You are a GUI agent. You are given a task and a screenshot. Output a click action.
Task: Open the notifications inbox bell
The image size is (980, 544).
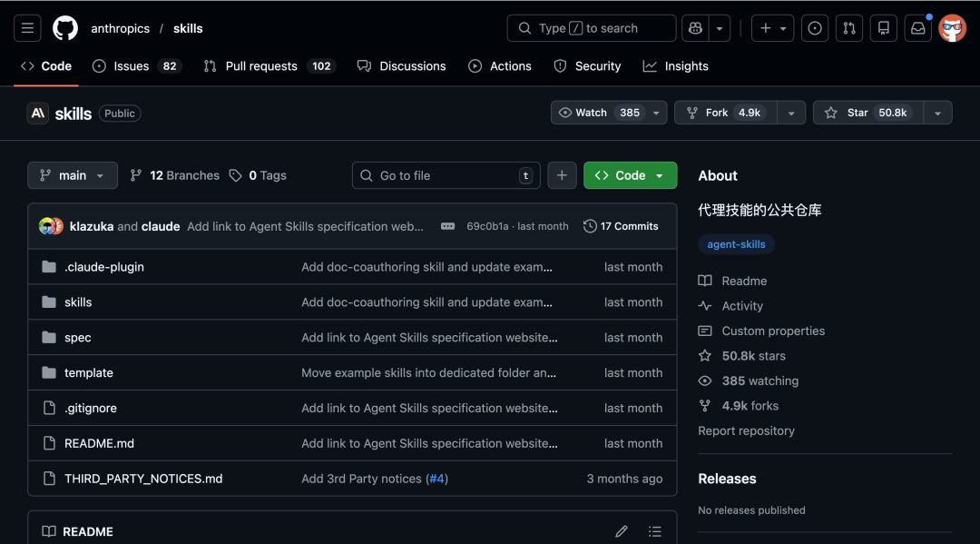(917, 28)
